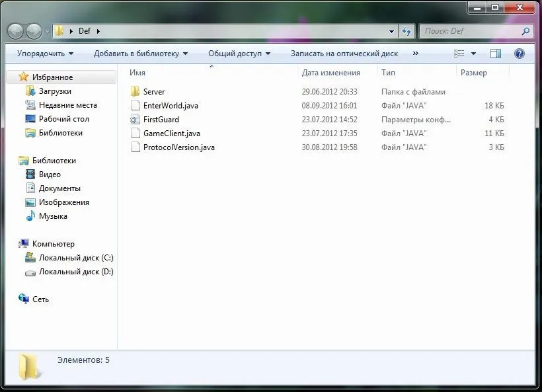Click Записать на оптический диск
Screen dimensions: 542x392
coord(344,54)
